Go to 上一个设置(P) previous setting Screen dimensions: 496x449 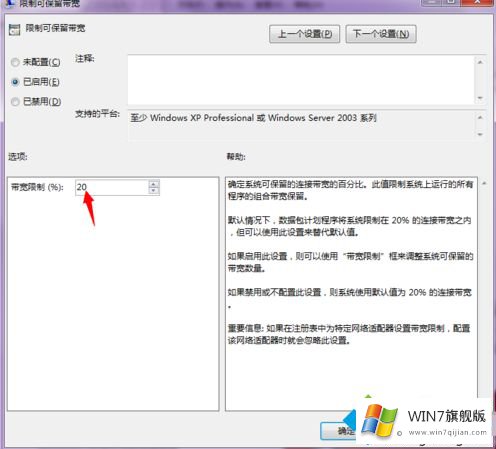pyautogui.click(x=304, y=34)
